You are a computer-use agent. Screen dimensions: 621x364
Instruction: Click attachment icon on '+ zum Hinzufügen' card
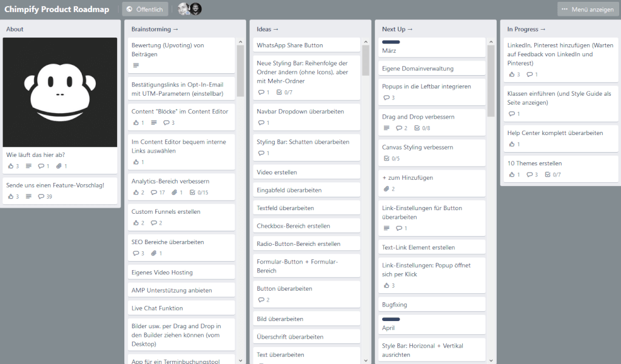tap(386, 189)
